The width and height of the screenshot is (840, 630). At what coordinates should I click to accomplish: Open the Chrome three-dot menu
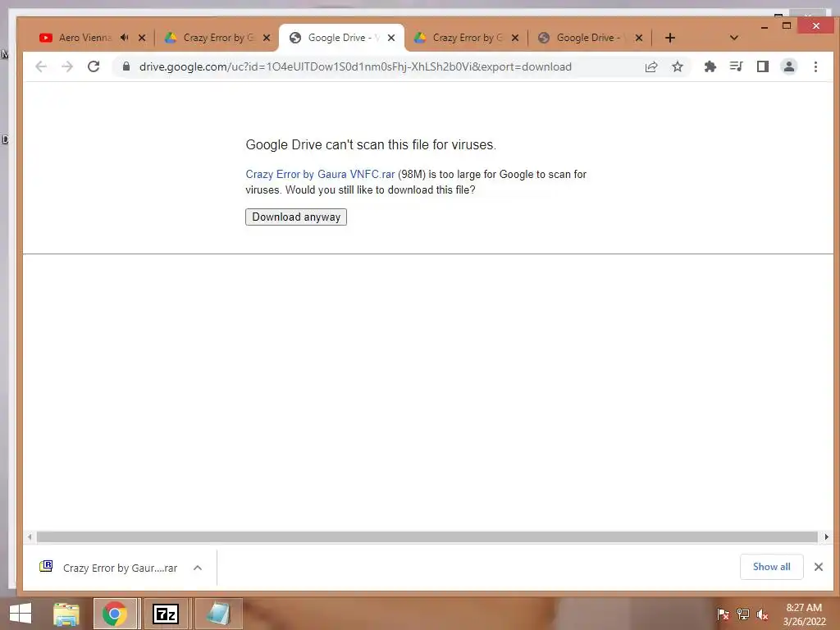coord(816,66)
